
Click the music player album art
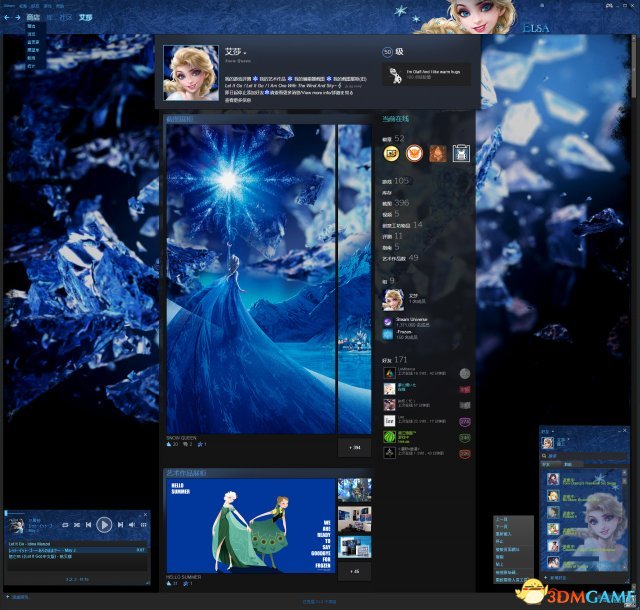point(16,526)
